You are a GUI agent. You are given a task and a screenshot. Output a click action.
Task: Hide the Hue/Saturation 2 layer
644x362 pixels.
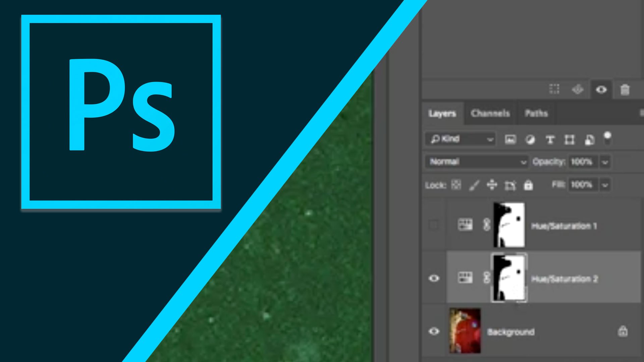coord(434,278)
